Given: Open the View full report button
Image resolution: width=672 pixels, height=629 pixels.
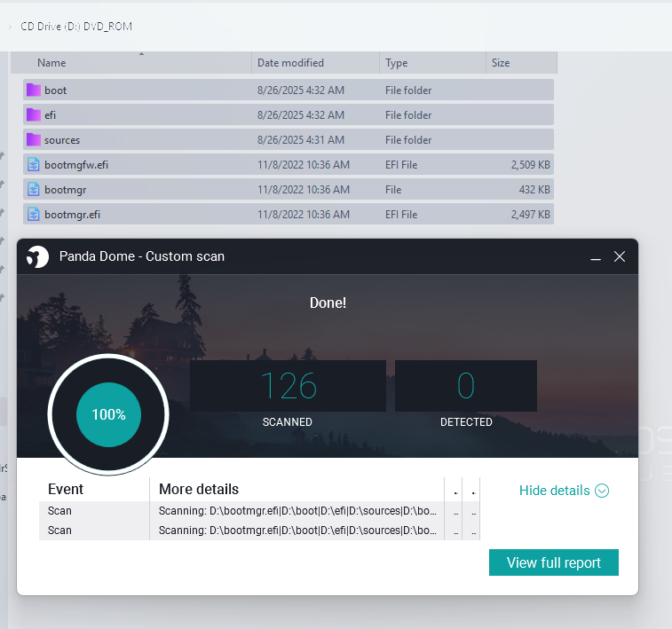Looking at the screenshot, I should tap(554, 562).
